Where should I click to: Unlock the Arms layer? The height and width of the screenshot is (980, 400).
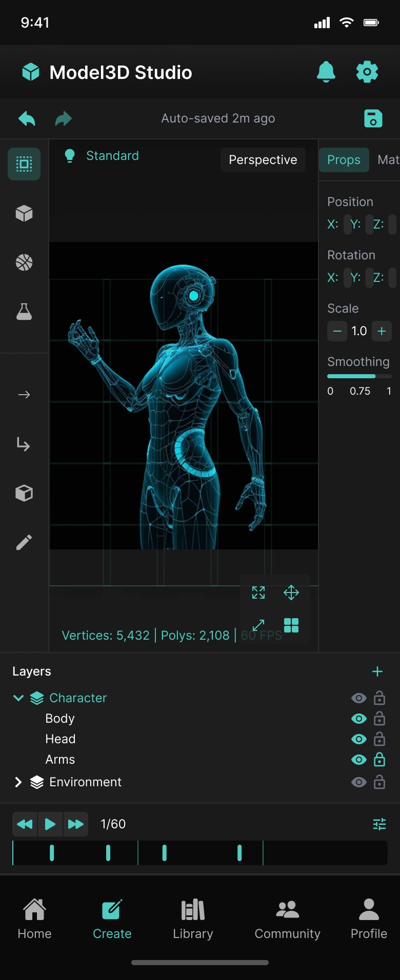click(x=379, y=760)
